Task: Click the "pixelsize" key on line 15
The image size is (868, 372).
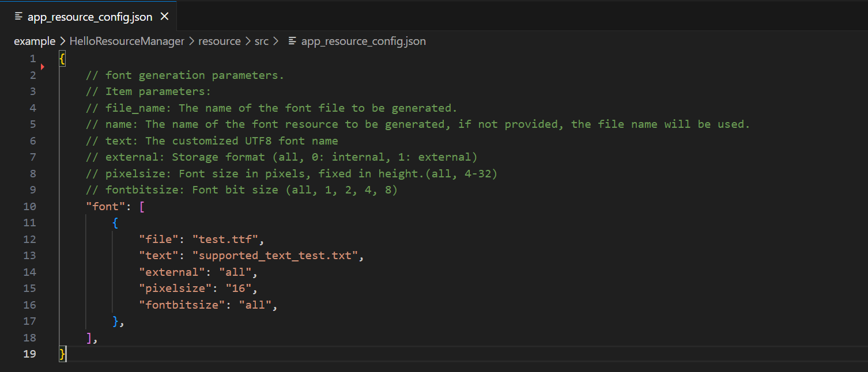Action: pos(175,289)
